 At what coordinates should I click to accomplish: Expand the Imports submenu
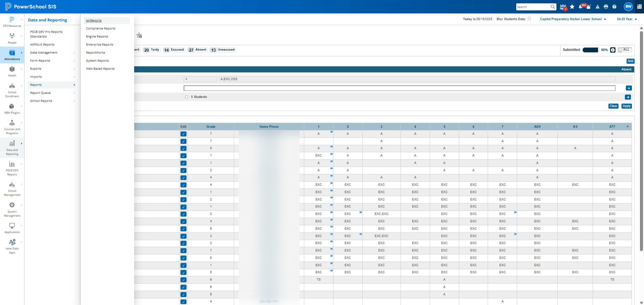(x=74, y=77)
